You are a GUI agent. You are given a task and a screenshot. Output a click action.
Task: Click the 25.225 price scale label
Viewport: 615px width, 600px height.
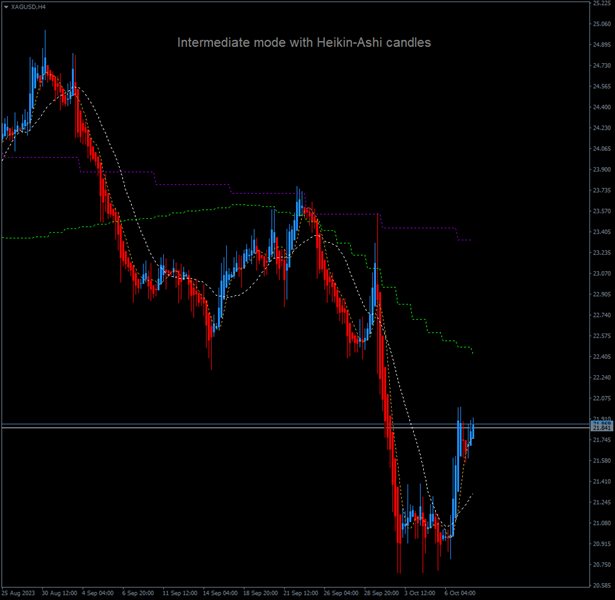point(602,3)
